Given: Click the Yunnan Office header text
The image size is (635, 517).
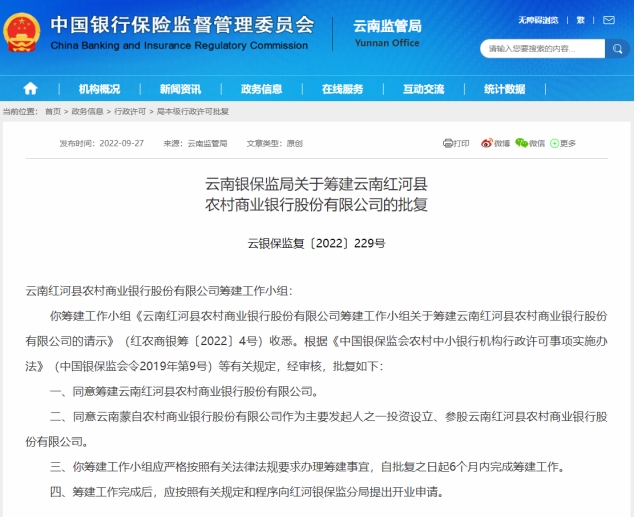Looking at the screenshot, I should coord(387,43).
